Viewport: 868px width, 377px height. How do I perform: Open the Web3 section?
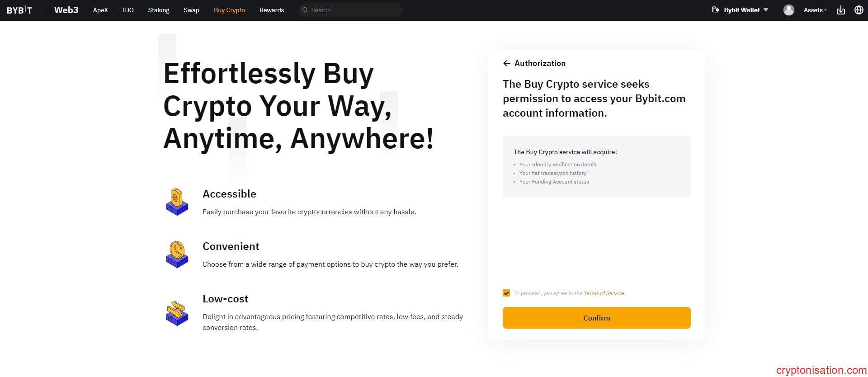pos(66,10)
